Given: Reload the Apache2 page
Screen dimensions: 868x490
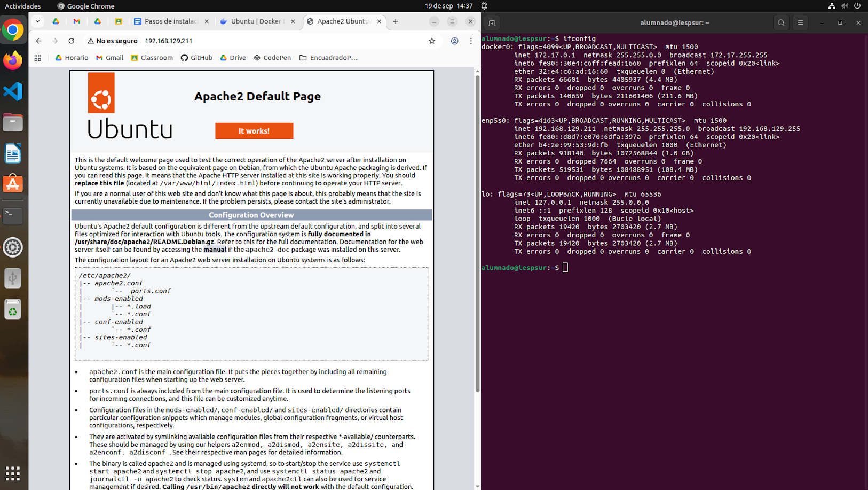Looking at the screenshot, I should pos(71,41).
